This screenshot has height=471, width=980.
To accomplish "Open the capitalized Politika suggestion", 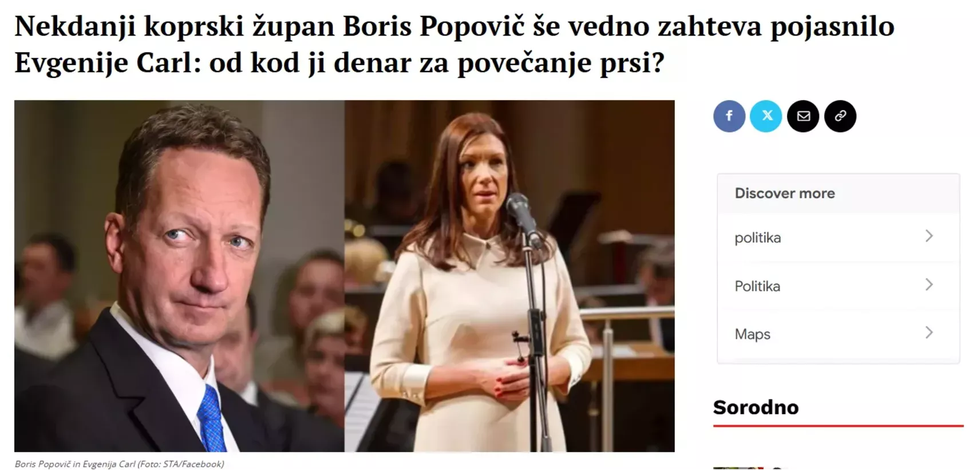I will pos(838,286).
